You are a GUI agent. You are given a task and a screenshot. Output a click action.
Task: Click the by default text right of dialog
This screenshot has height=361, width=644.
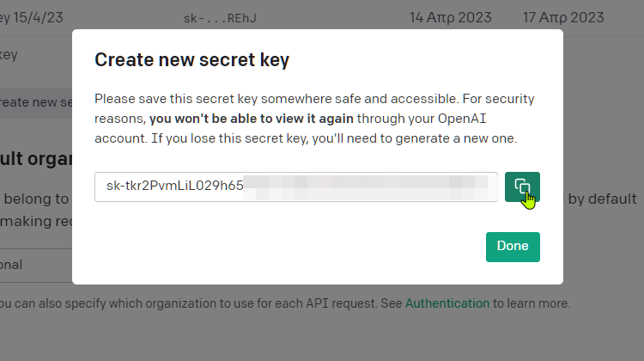click(x=602, y=199)
